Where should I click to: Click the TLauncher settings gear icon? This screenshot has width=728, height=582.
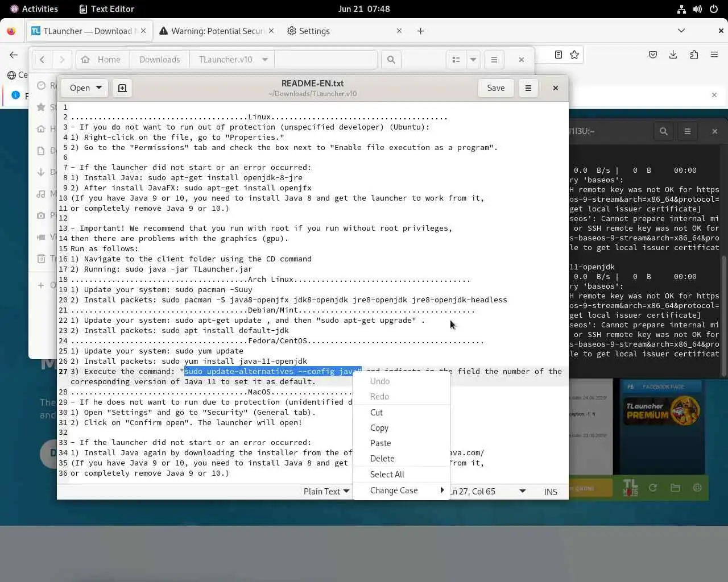[x=697, y=488]
